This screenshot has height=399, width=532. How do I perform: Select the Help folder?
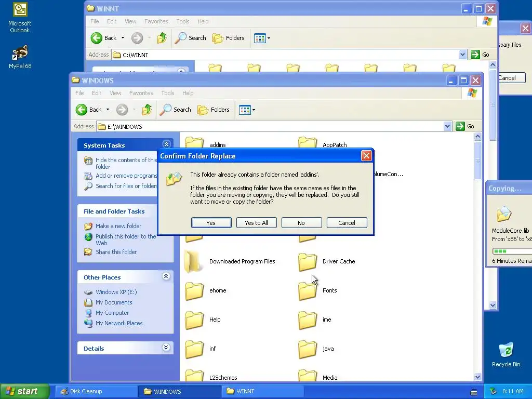click(x=194, y=320)
